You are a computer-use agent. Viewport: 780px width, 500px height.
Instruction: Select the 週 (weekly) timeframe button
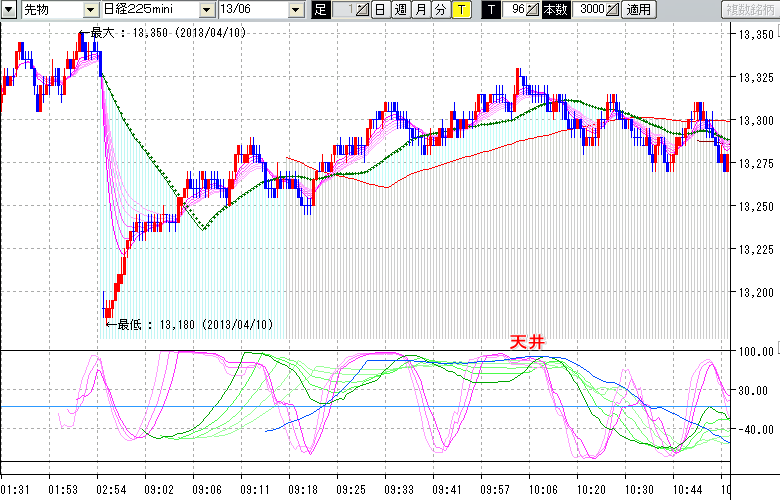point(400,10)
